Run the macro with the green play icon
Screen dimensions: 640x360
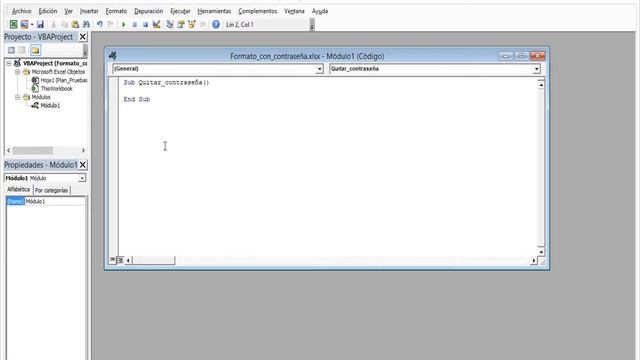[123, 24]
